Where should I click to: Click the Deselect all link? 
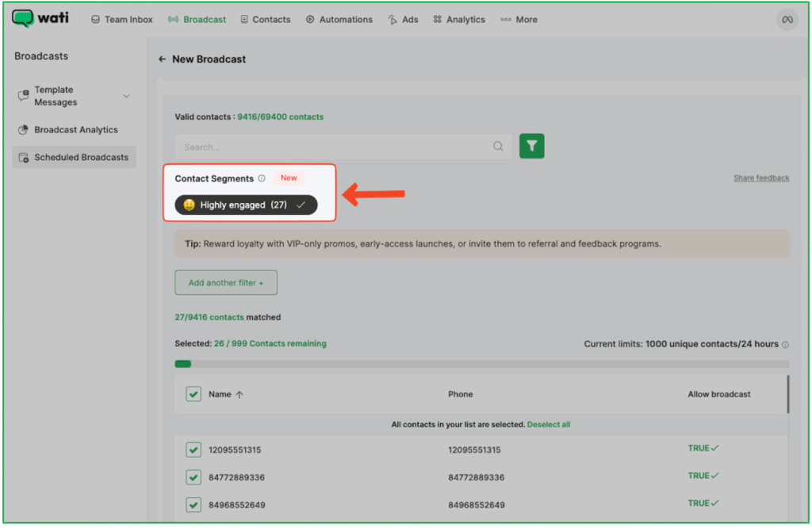click(x=549, y=424)
